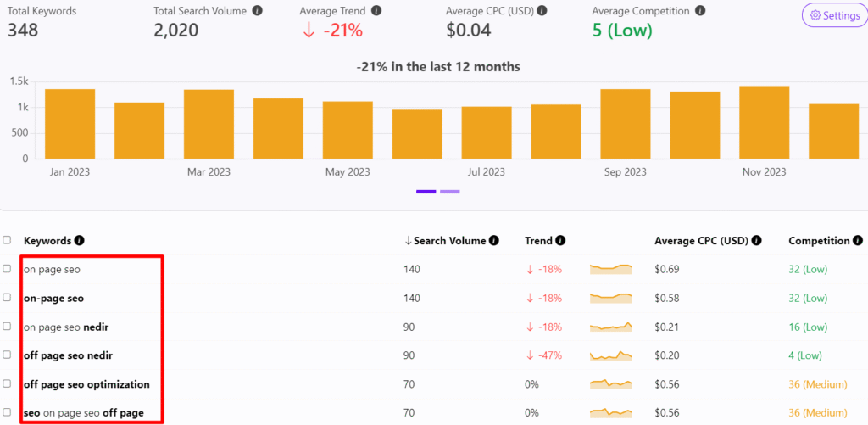Click the Nov 2023 bar in chart
This screenshot has width=868, height=425.
[x=764, y=122]
